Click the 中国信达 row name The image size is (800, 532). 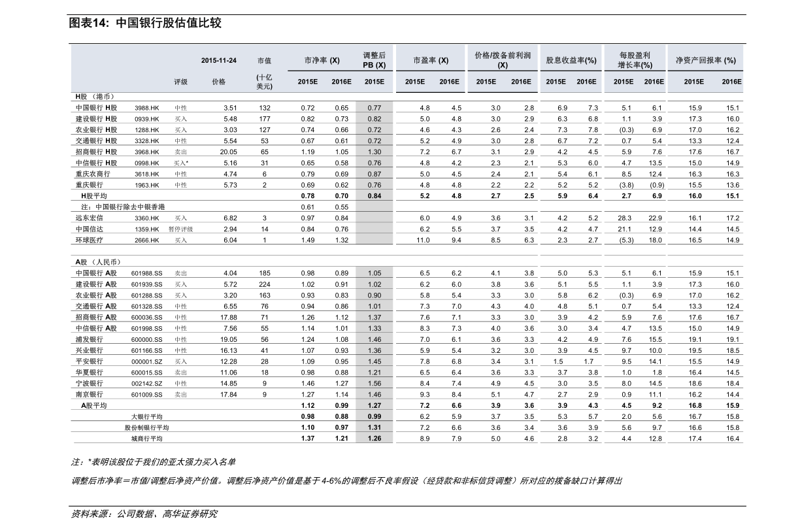pos(89,229)
